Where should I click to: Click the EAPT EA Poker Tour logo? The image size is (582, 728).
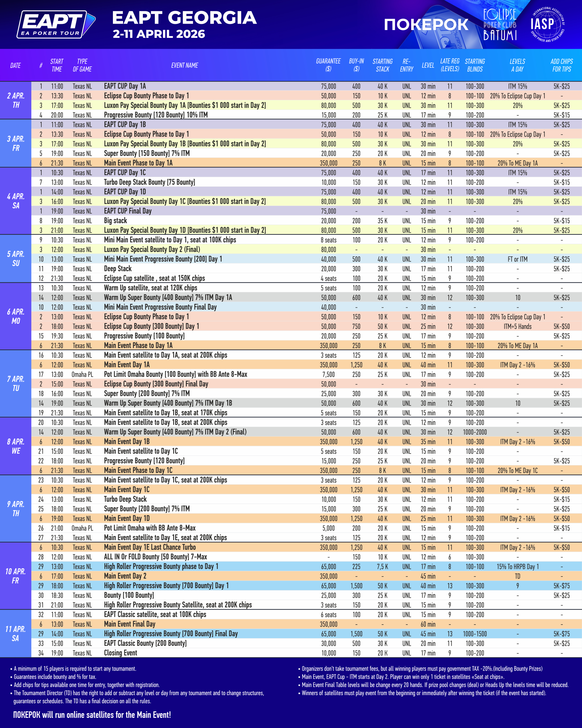point(56,24)
